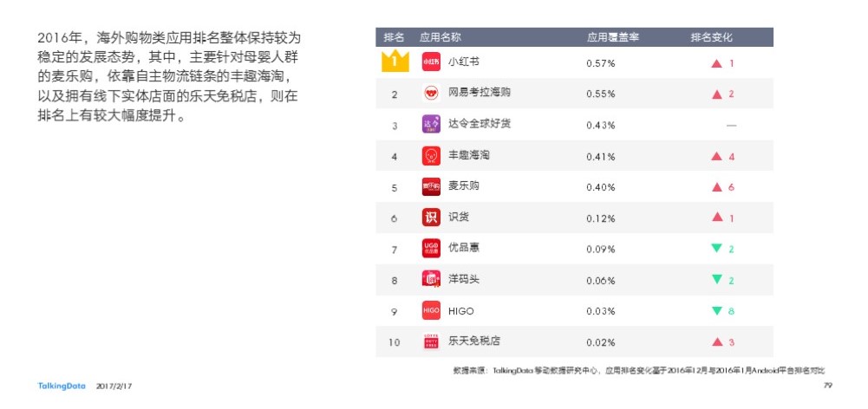Select the 优品惠 UGO icon
The height and width of the screenshot is (409, 868).
pos(431,249)
